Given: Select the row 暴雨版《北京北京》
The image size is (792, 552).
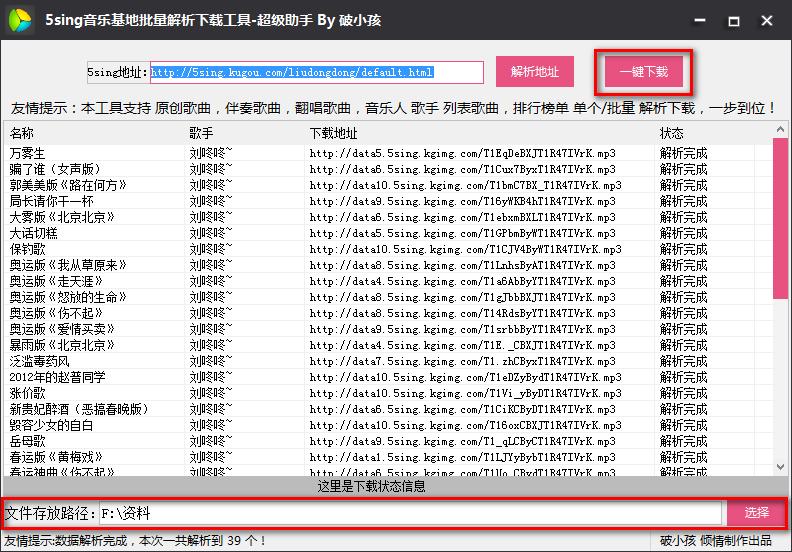Looking at the screenshot, I should (388, 345).
